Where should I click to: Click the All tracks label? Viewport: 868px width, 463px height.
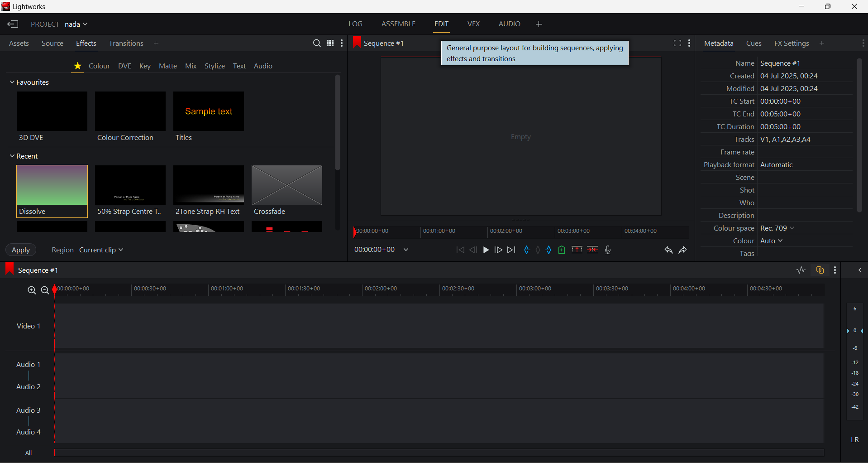[29, 453]
